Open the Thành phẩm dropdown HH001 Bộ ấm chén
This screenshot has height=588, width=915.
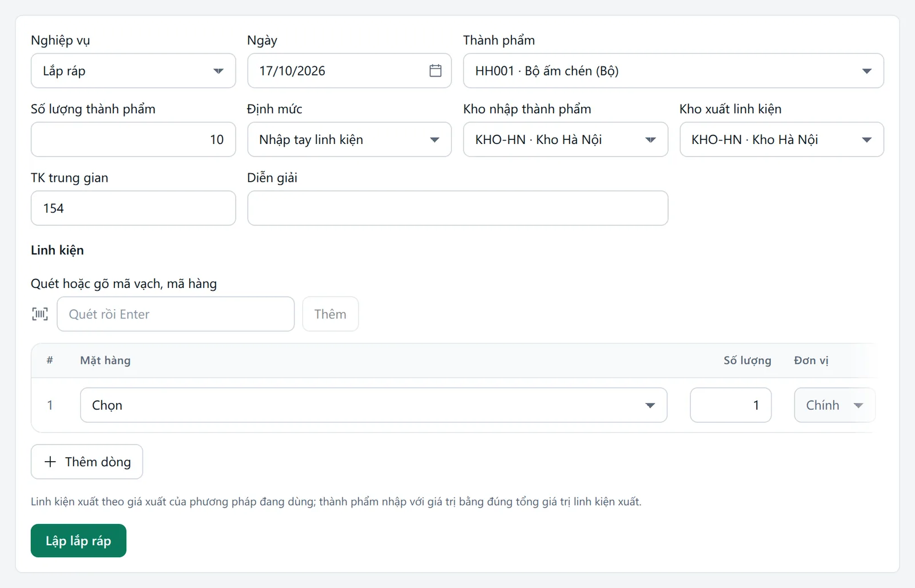tap(673, 71)
